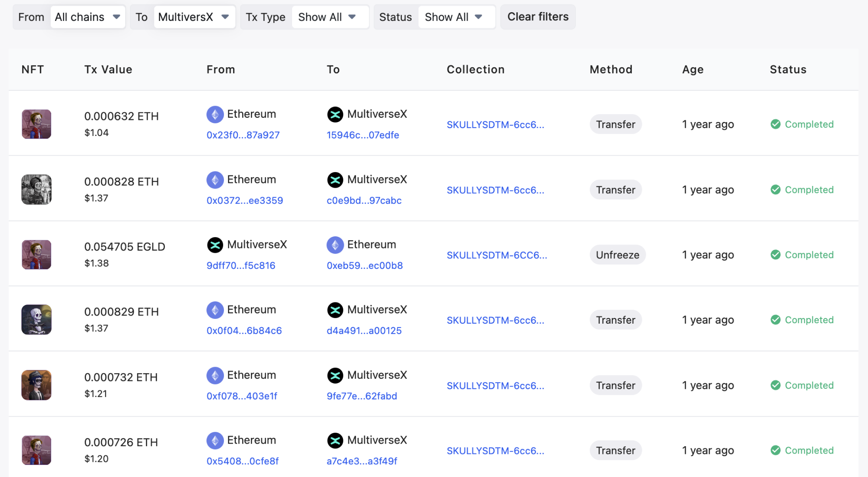Open NFT thumbnail in 0.000829 ETH row
The image size is (868, 477).
coord(36,320)
